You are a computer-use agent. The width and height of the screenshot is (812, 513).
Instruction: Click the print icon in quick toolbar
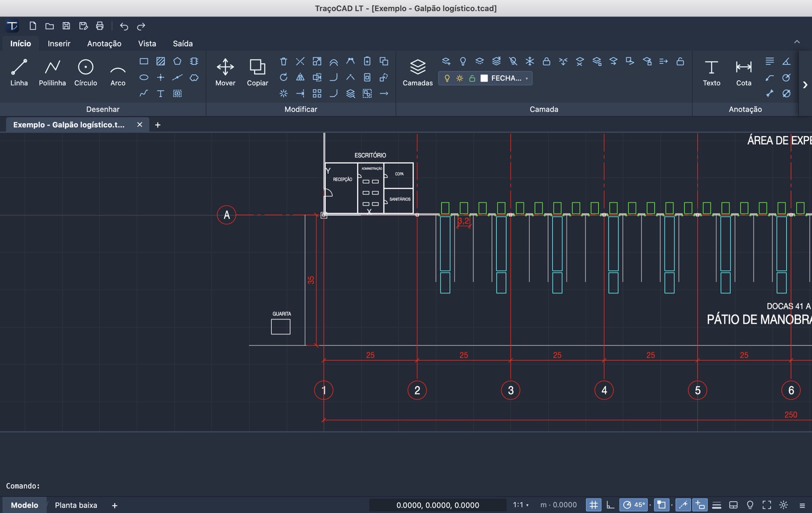(100, 26)
